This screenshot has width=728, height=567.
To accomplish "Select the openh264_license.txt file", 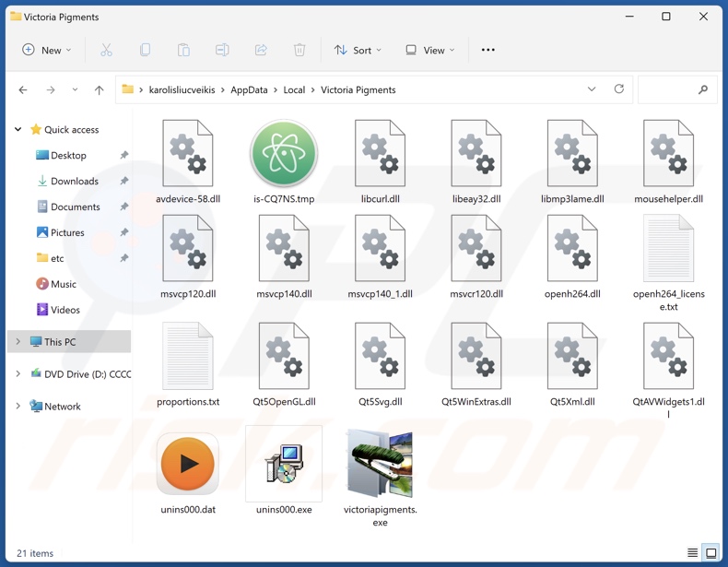I will (x=669, y=263).
